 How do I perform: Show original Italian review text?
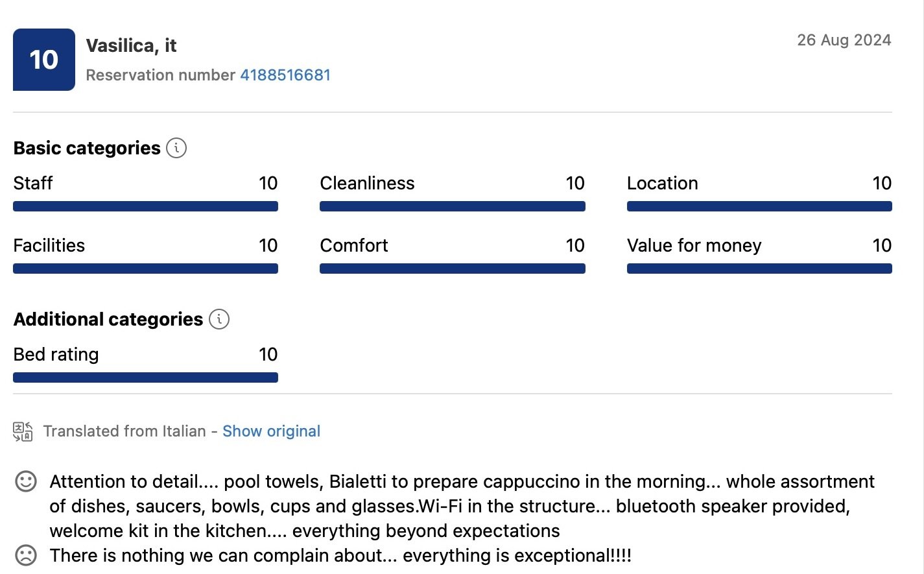(271, 431)
